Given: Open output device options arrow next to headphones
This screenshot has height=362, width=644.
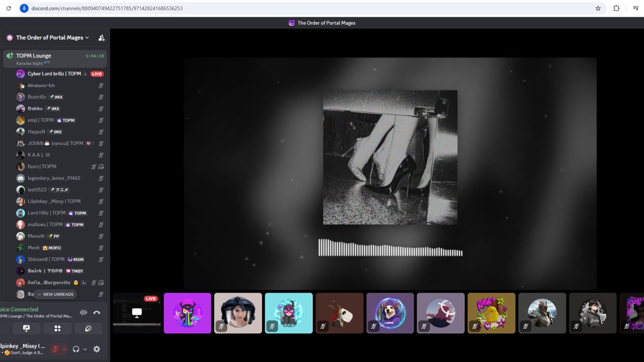Looking at the screenshot, I should [x=85, y=349].
